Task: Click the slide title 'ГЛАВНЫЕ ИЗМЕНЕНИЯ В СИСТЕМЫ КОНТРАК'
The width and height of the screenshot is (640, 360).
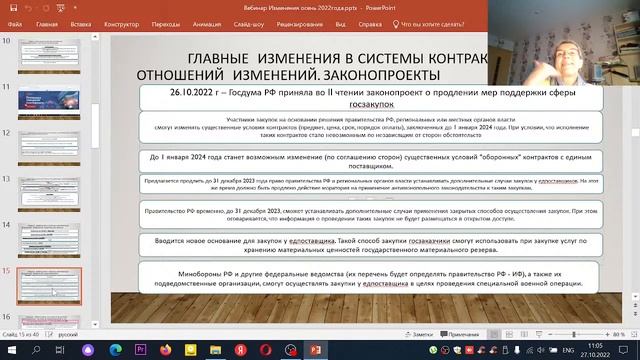Action: [x=338, y=58]
